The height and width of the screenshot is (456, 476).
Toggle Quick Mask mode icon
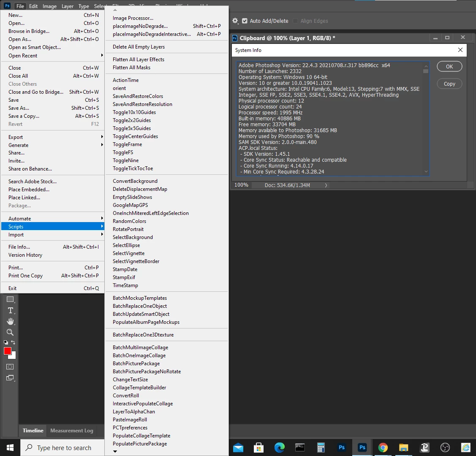[x=10, y=367]
